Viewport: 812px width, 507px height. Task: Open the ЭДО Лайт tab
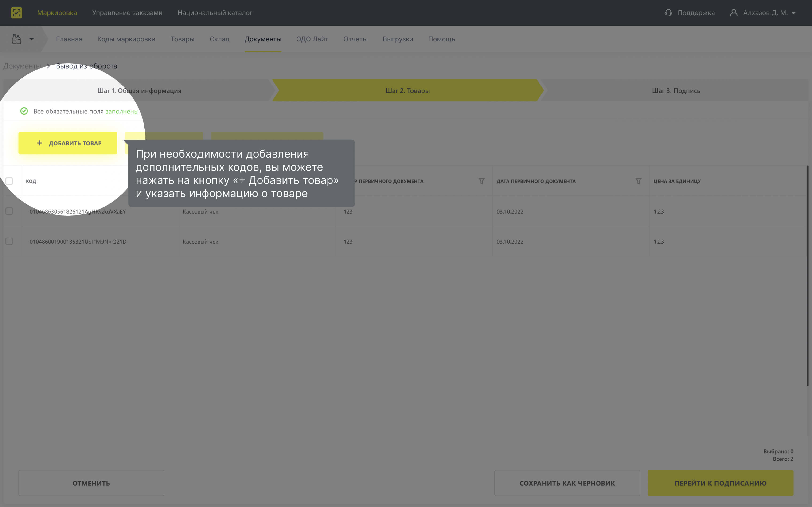(x=312, y=39)
